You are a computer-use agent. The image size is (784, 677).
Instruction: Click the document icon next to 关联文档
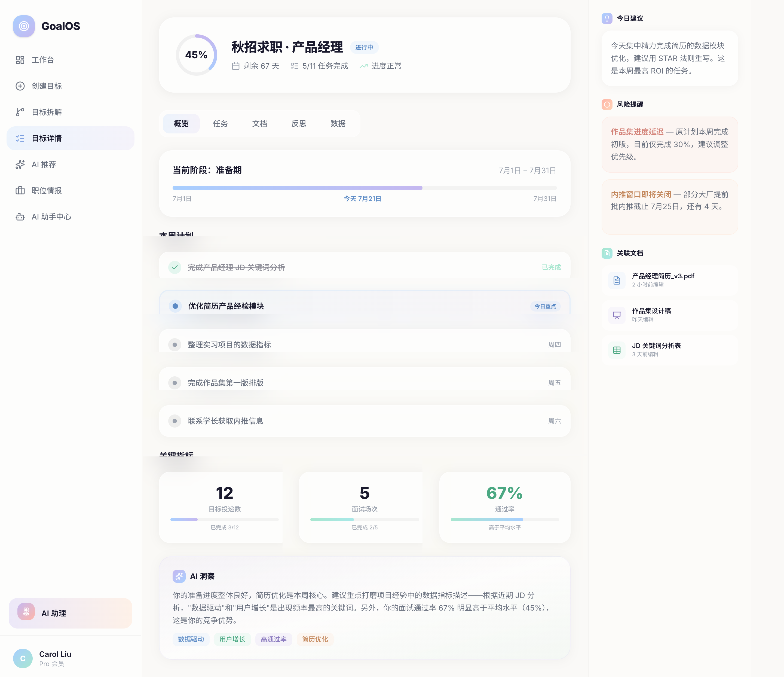tap(607, 253)
